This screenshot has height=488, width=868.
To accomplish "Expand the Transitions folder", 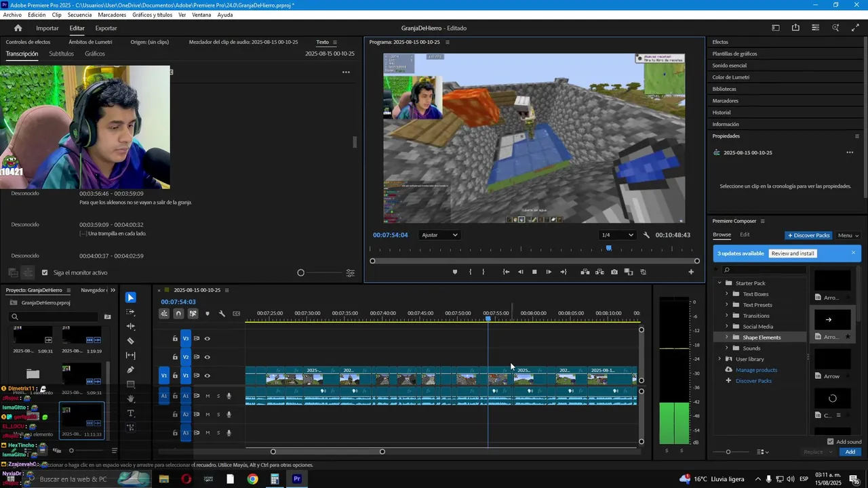I will pyautogui.click(x=727, y=316).
